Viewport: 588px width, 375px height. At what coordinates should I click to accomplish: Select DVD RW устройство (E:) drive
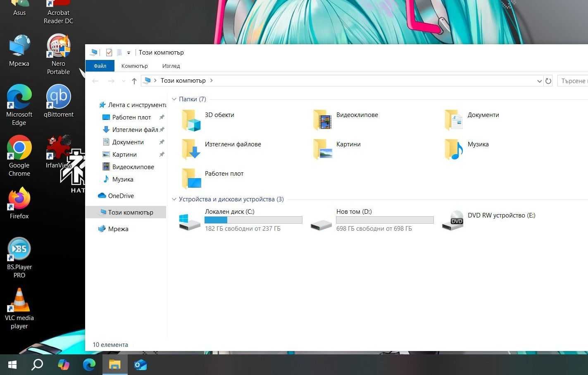click(x=489, y=220)
